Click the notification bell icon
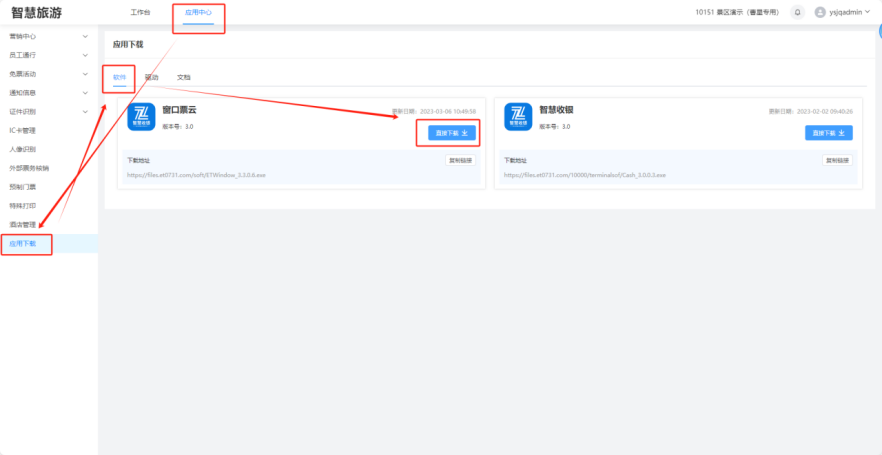 click(797, 12)
